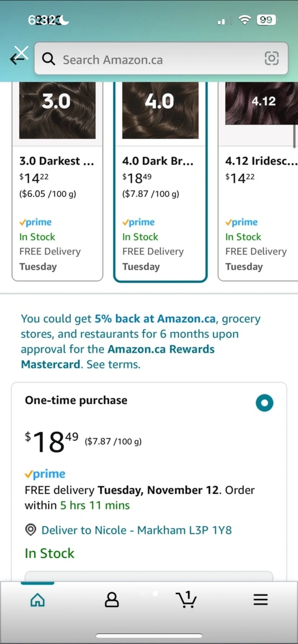Tap the Wi-Fi status bar icon
Screen dimensions: 298x644
pos(244,20)
